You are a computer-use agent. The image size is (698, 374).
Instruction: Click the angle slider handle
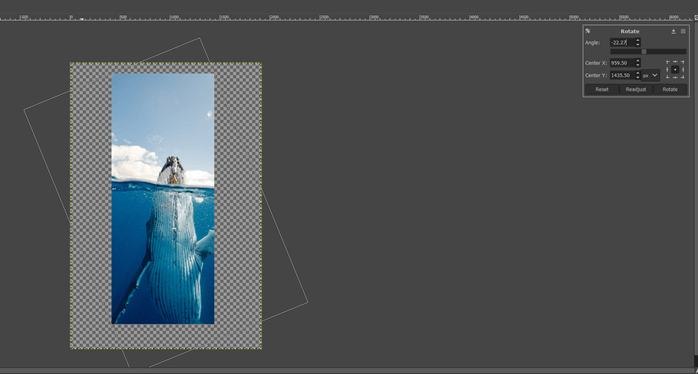[x=644, y=52]
